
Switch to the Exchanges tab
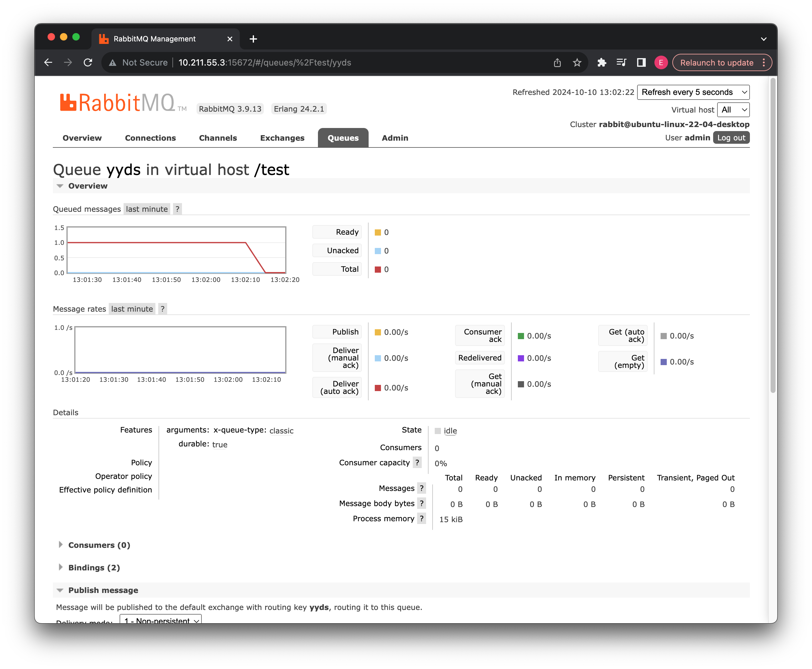282,138
